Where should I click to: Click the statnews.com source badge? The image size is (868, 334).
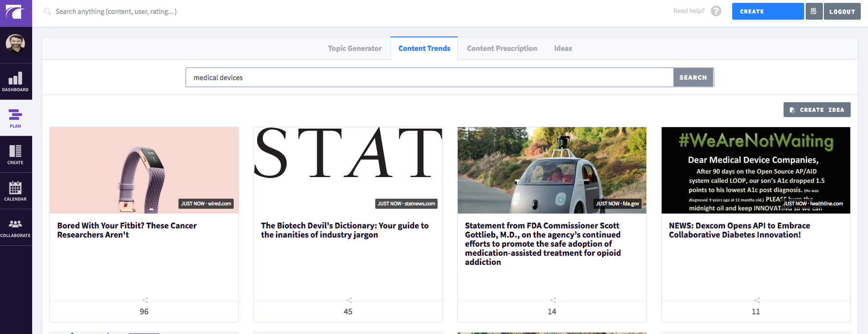coord(406,204)
